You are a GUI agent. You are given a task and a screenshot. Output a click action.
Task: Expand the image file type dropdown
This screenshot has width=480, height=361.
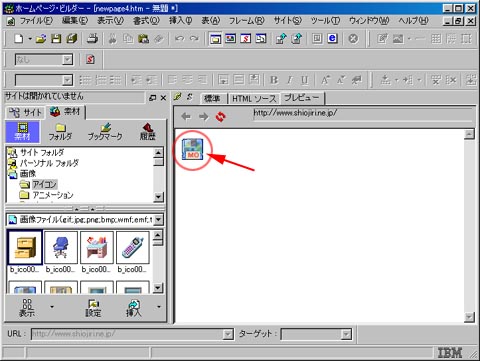pyautogui.click(x=159, y=220)
